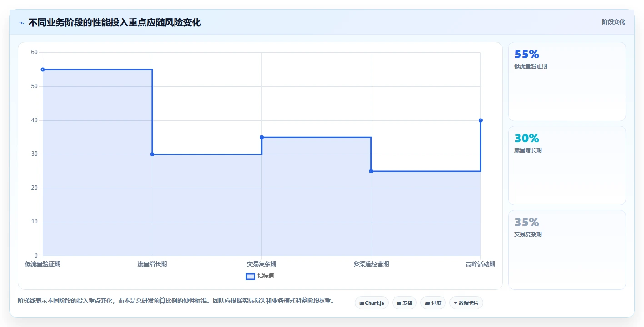This screenshot has width=644, height=327.
Task: Click the 低流量验证期 x-axis label
Action: [43, 264]
